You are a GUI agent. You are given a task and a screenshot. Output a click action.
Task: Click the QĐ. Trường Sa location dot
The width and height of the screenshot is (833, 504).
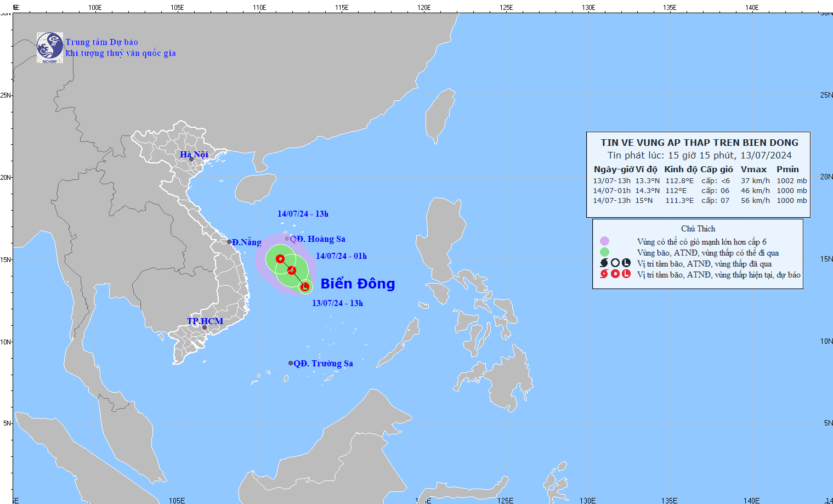291,363
